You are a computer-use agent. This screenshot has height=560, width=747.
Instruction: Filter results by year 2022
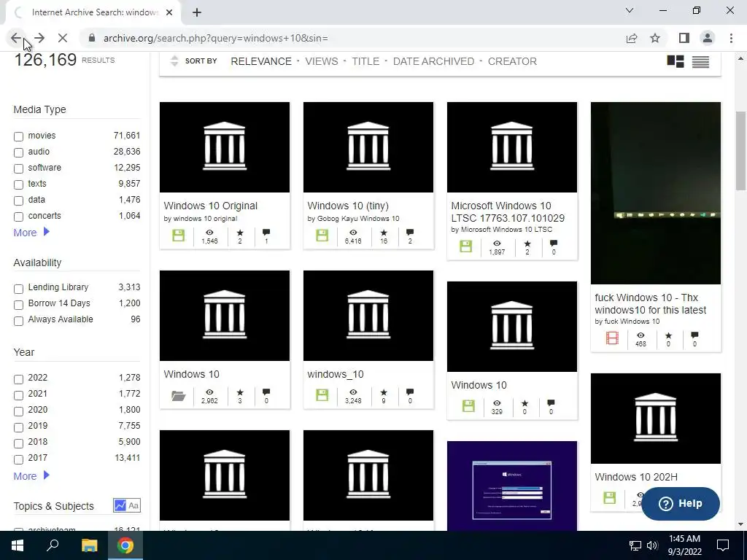[18, 379]
